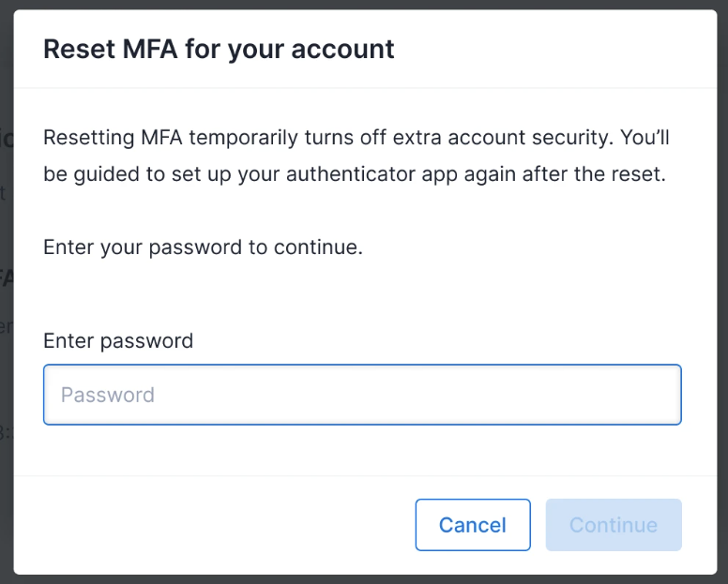Click dimmed backdrop right of the dialog
The height and width of the screenshot is (584, 728).
click(722, 281)
